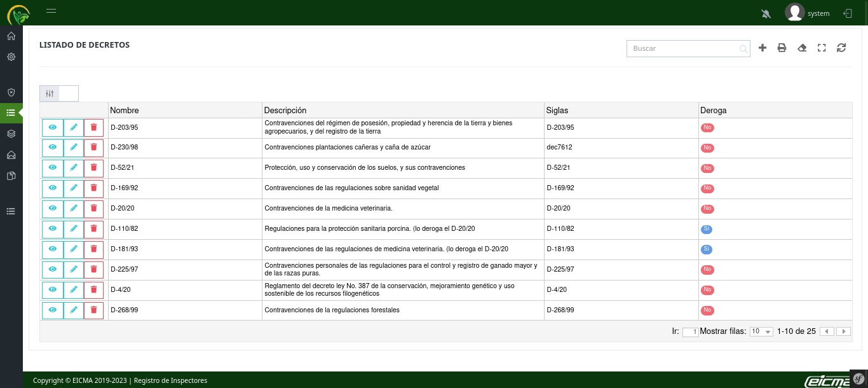View details of decree D-203/95
Screen dimensions: 868x388
point(53,128)
